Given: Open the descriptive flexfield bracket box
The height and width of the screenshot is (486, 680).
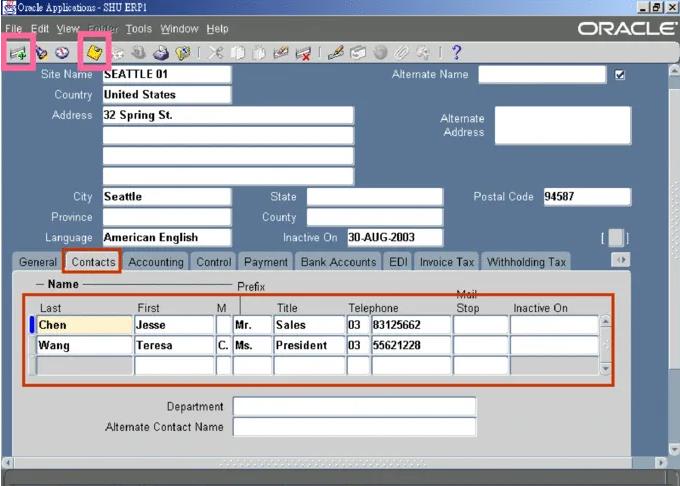Looking at the screenshot, I should tap(616, 238).
